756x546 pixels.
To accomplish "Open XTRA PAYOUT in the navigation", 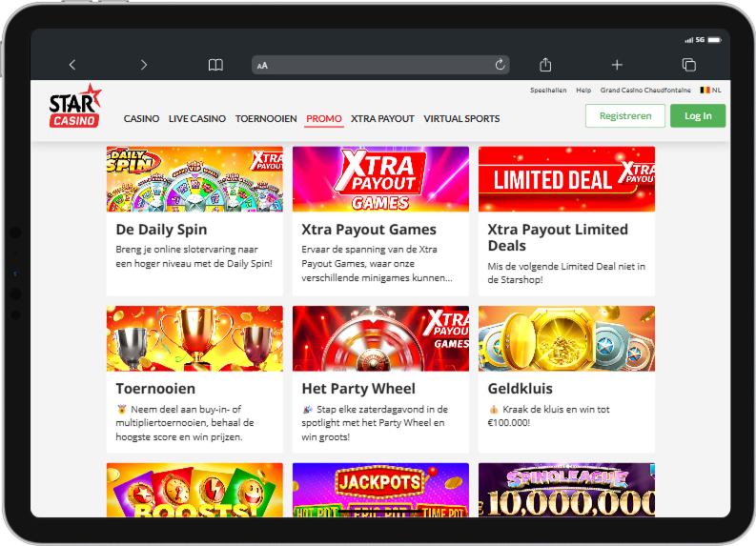I will 382,118.
